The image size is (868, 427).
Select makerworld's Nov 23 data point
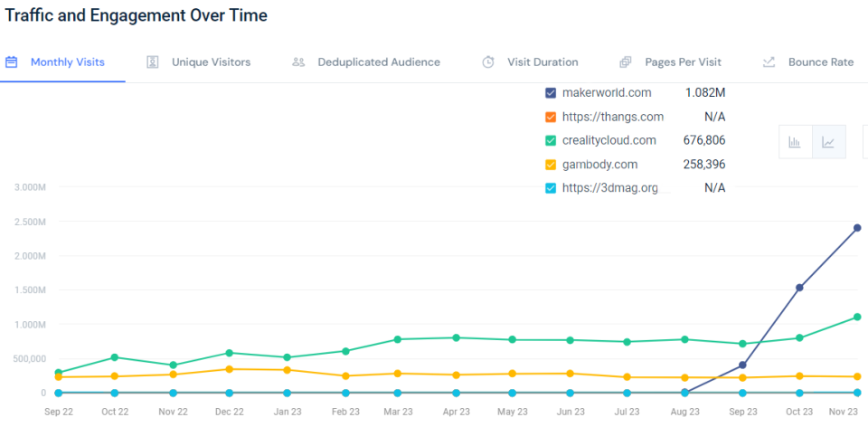coord(857,228)
